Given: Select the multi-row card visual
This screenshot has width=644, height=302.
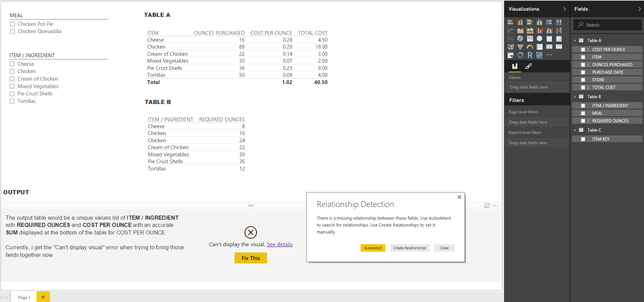Looking at the screenshot, I should coord(540,47).
